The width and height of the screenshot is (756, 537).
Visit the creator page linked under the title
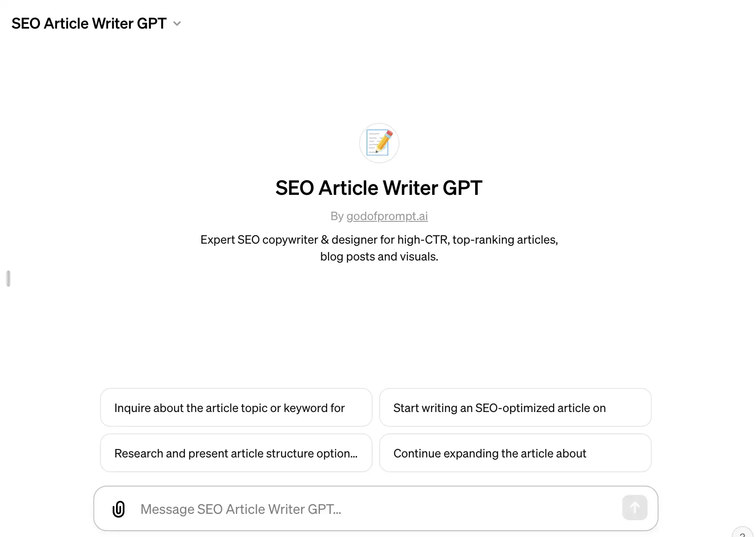pyautogui.click(x=387, y=216)
